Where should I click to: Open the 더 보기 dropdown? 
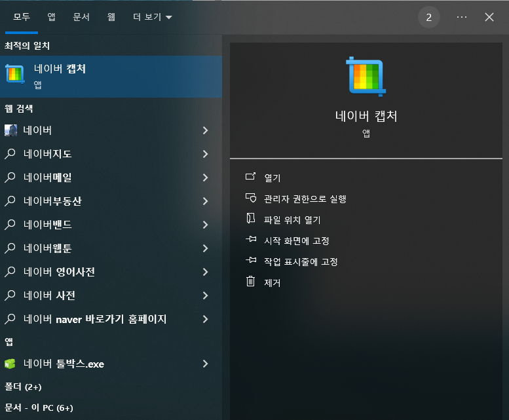pos(152,17)
